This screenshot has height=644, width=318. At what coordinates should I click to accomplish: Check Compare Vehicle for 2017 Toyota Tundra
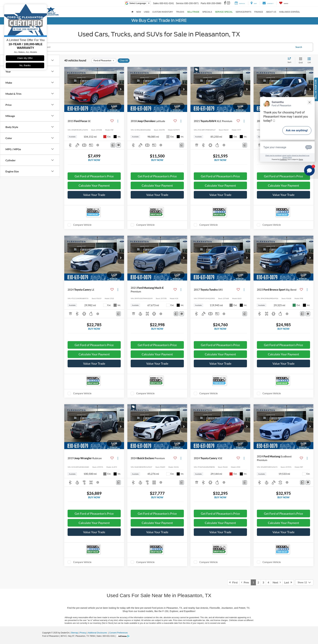[x=195, y=393]
